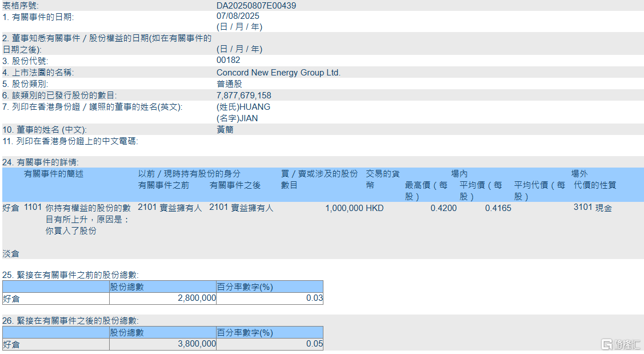Select the 0.05 percentage cell after event
This screenshot has height=354, width=644.
click(x=314, y=344)
